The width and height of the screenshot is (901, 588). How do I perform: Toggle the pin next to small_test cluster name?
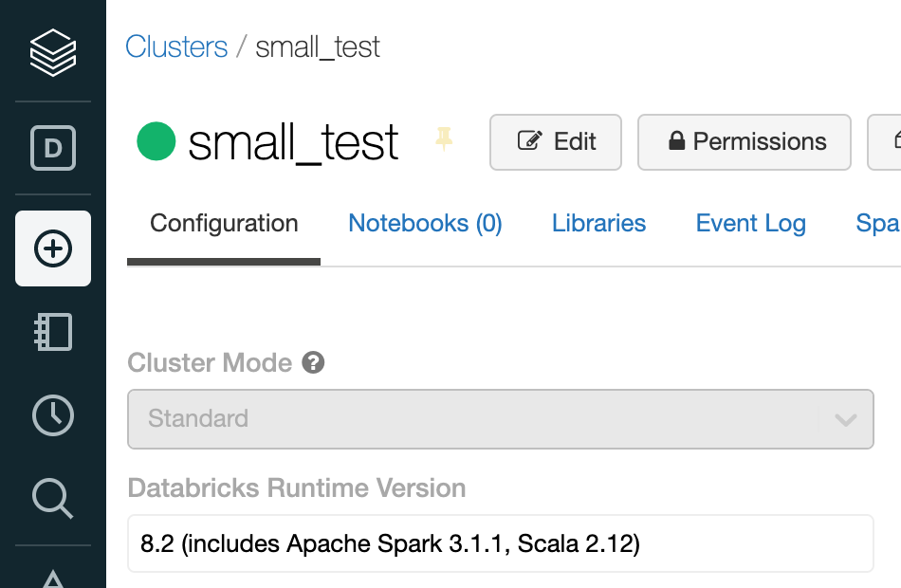444,142
